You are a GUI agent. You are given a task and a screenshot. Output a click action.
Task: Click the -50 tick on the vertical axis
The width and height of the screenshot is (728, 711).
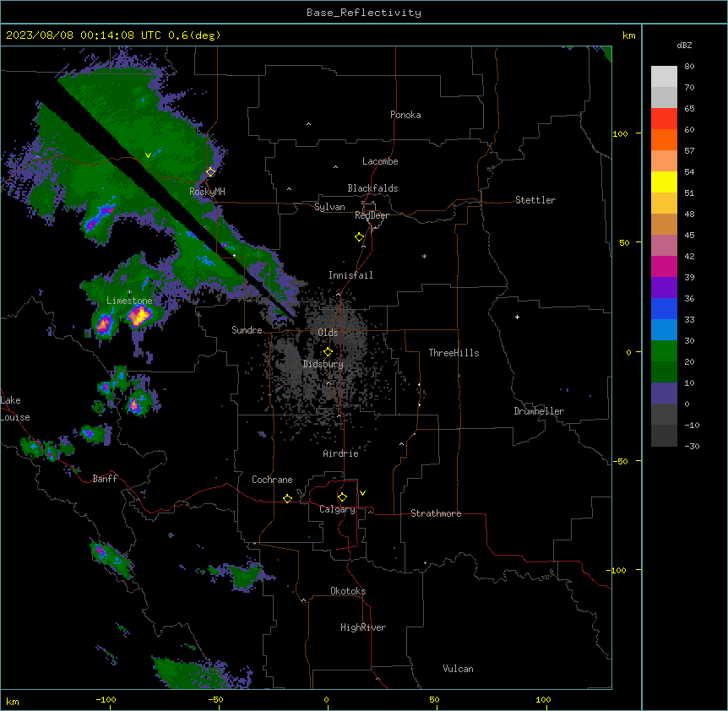pyautogui.click(x=620, y=461)
